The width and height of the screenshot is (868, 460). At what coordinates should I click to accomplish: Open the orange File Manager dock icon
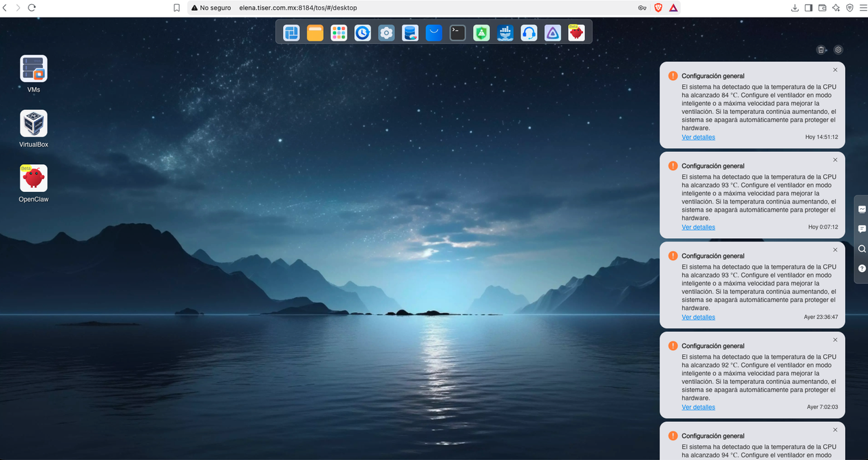[x=315, y=33]
